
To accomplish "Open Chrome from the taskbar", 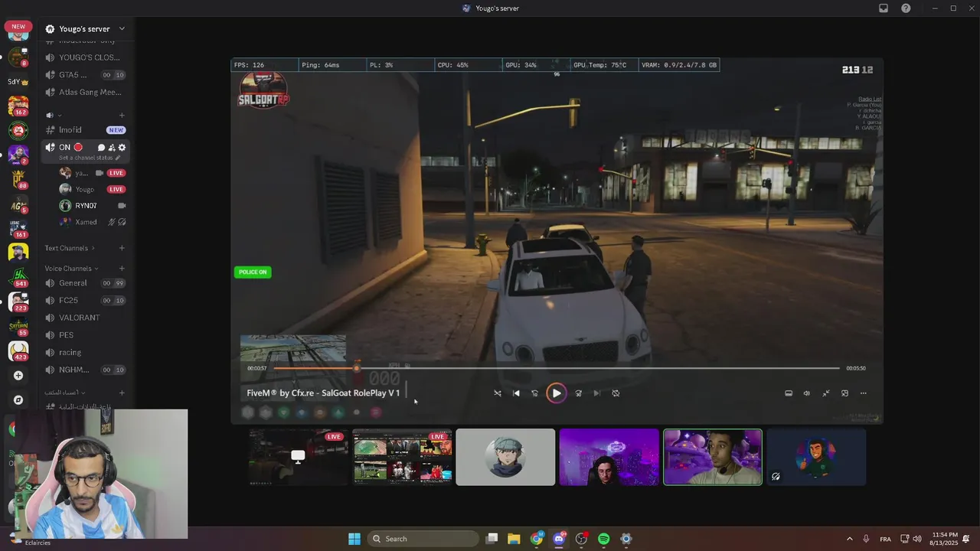I will coord(537,539).
